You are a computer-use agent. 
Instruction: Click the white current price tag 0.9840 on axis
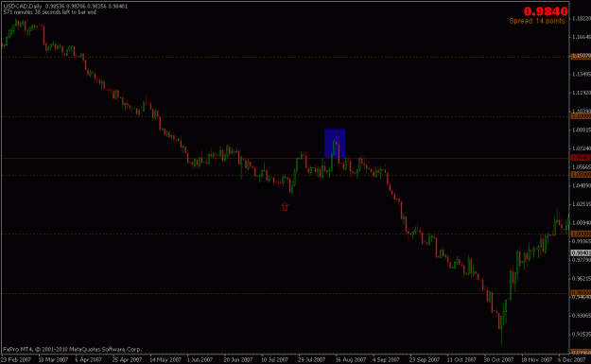(x=581, y=252)
